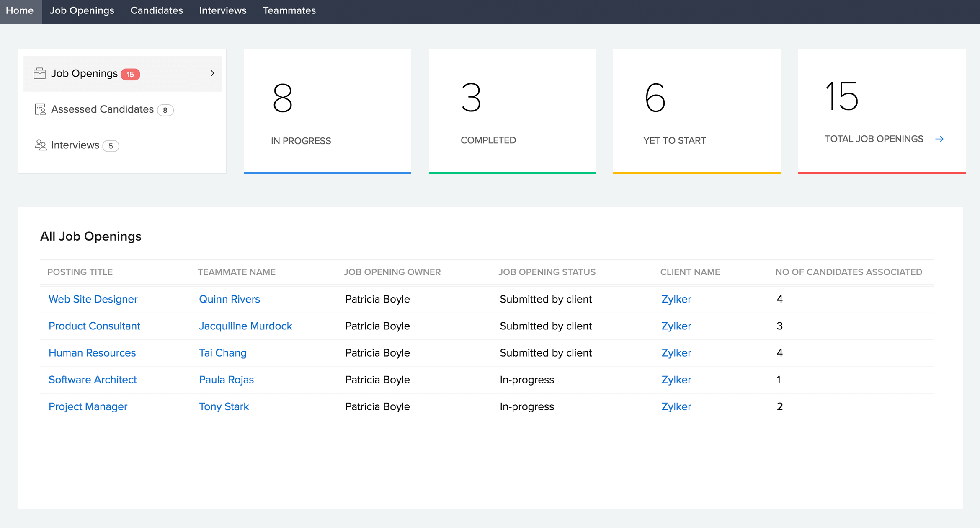Click the 8 count badge beside Assessed Candidates
The height and width of the screenshot is (528, 980).
[165, 110]
